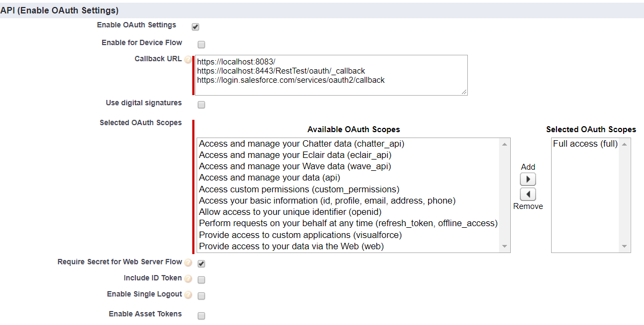Click inside the Callback URL text area
This screenshot has width=644, height=325.
pos(330,75)
